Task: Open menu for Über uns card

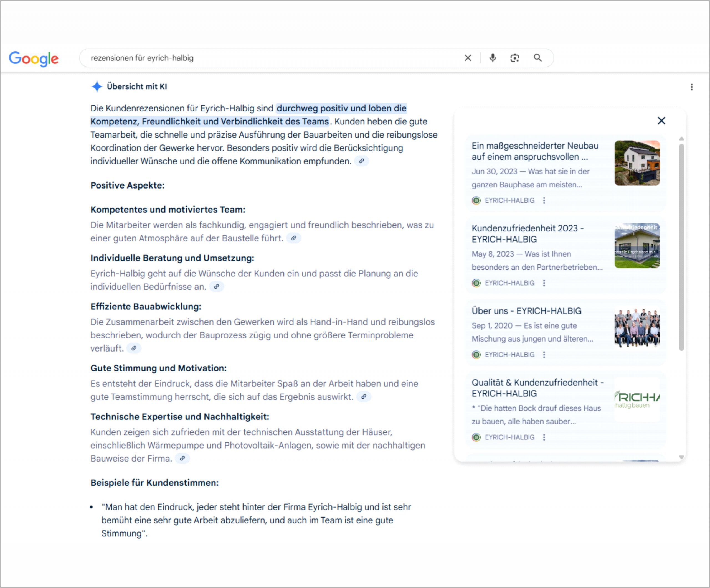Action: (x=544, y=355)
